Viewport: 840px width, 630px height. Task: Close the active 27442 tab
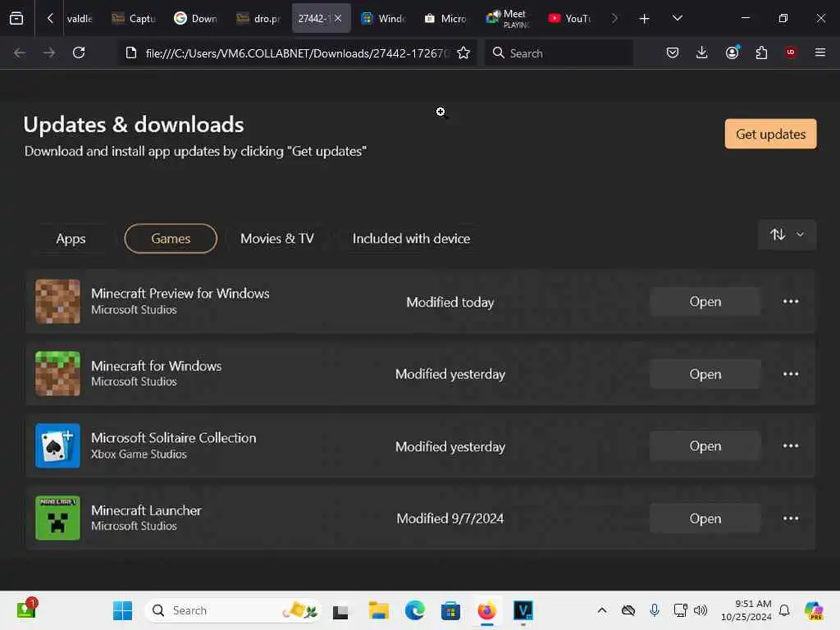tap(338, 18)
